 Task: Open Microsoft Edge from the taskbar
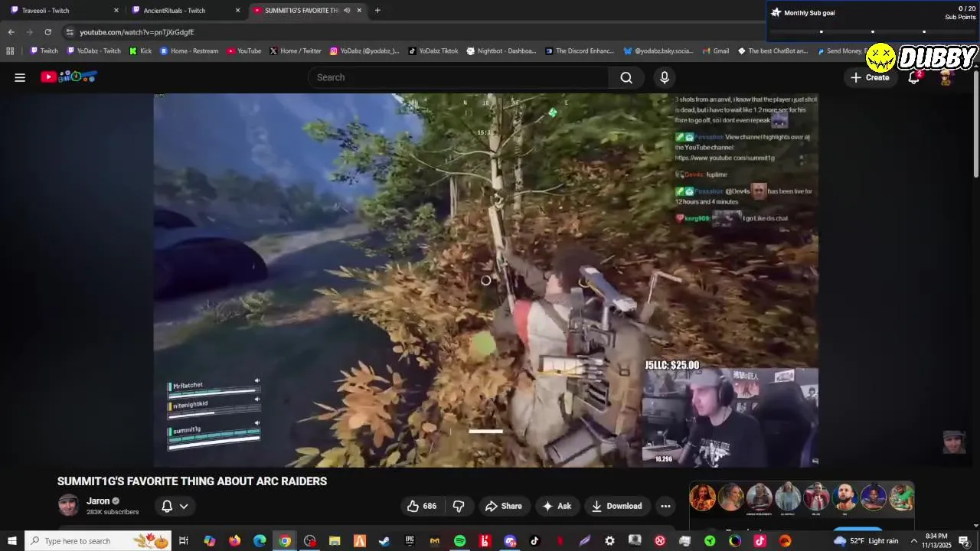[x=260, y=541]
